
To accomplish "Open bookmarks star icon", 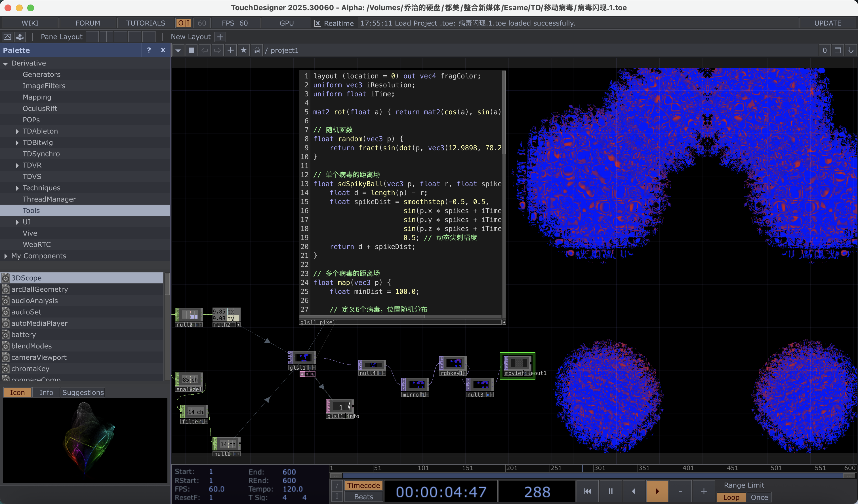I will pos(243,50).
